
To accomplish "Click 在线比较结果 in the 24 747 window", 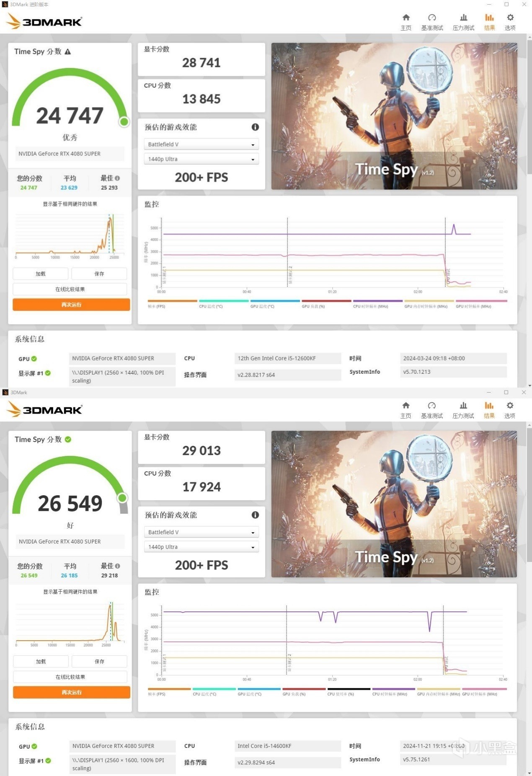I will tap(70, 289).
